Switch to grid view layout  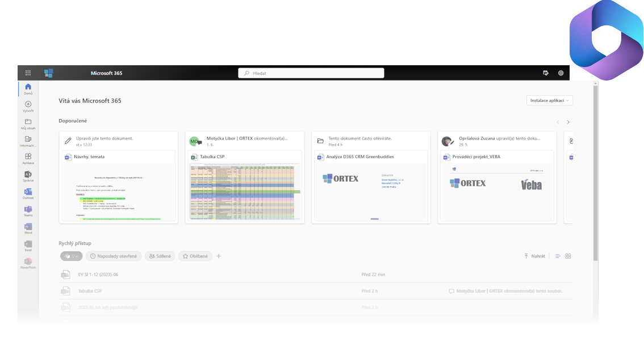(568, 256)
